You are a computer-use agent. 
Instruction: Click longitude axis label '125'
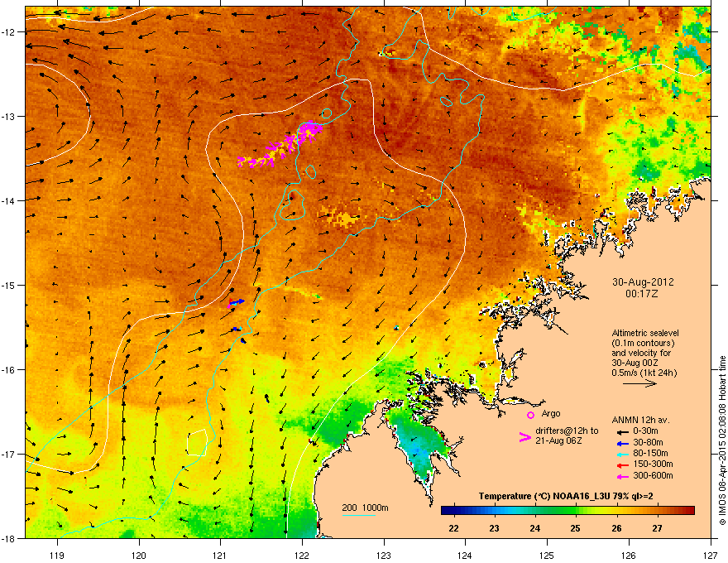547,555
